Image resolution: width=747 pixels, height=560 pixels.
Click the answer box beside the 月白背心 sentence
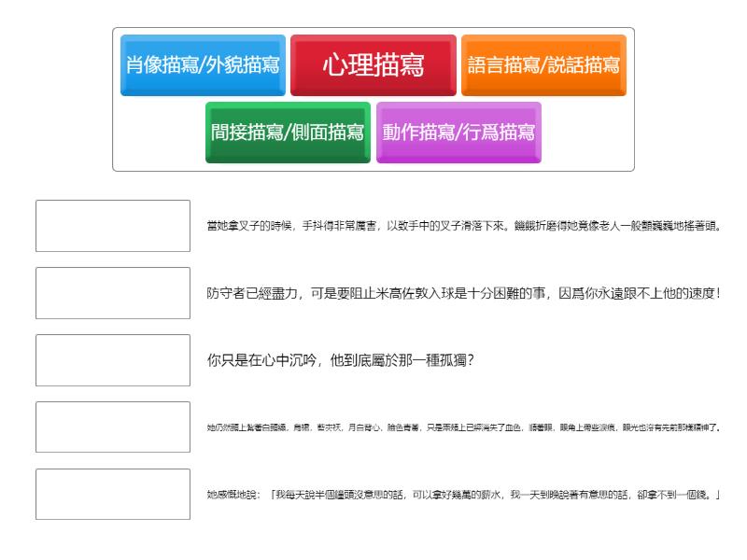pos(113,427)
